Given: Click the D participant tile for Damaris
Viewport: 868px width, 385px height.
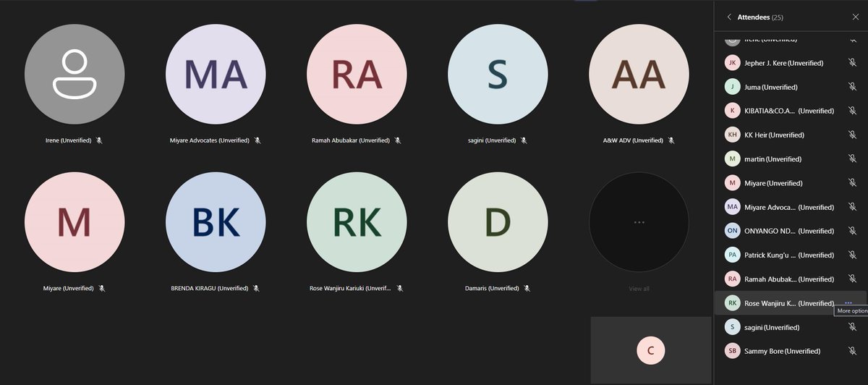Looking at the screenshot, I should pos(498,222).
